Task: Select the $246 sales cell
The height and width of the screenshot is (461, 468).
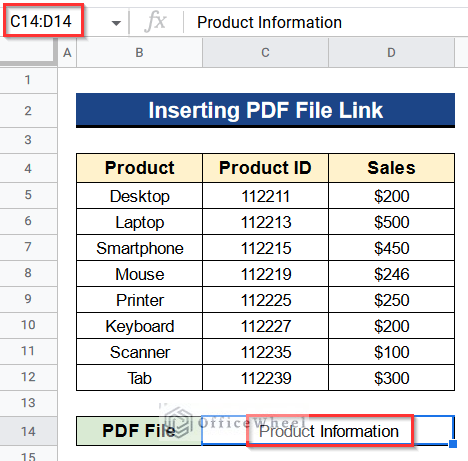Action: pos(391,274)
